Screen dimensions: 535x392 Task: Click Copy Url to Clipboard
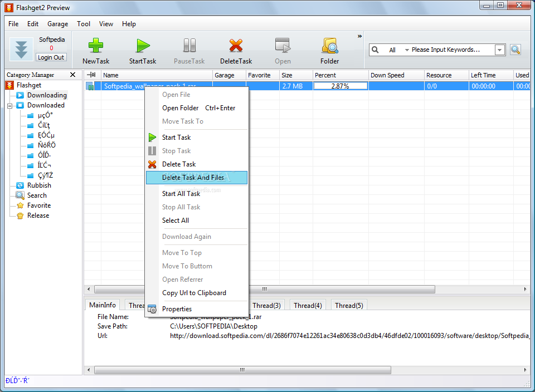coord(194,293)
